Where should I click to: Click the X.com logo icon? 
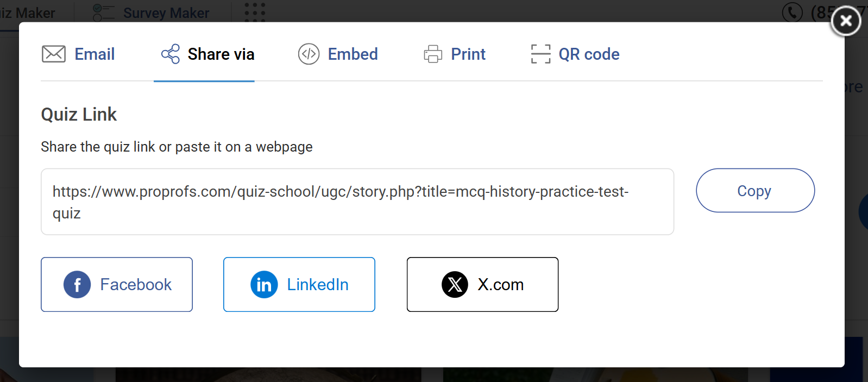pos(455,285)
